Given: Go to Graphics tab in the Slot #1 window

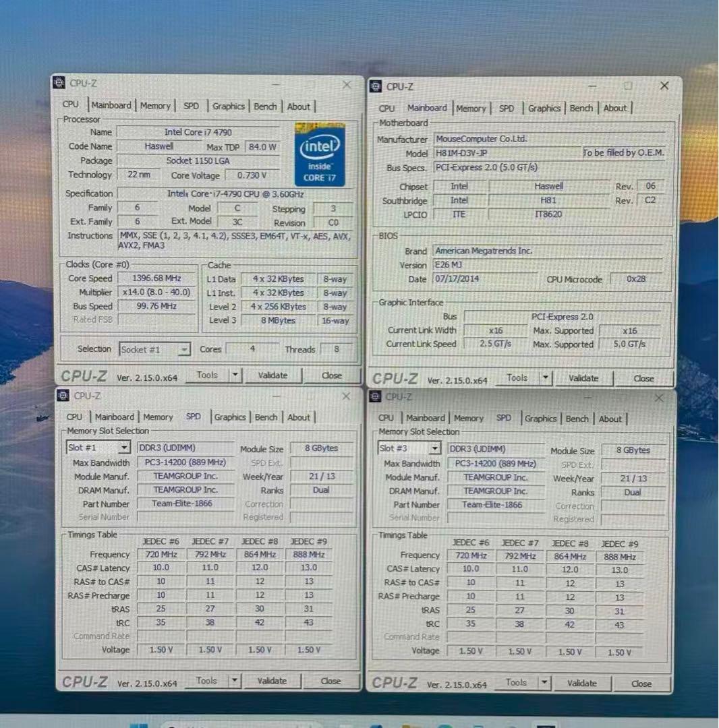Looking at the screenshot, I should (231, 417).
